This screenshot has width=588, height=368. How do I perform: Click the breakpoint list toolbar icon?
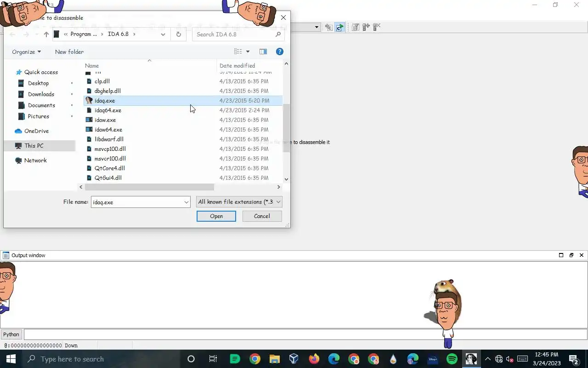pyautogui.click(x=356, y=27)
